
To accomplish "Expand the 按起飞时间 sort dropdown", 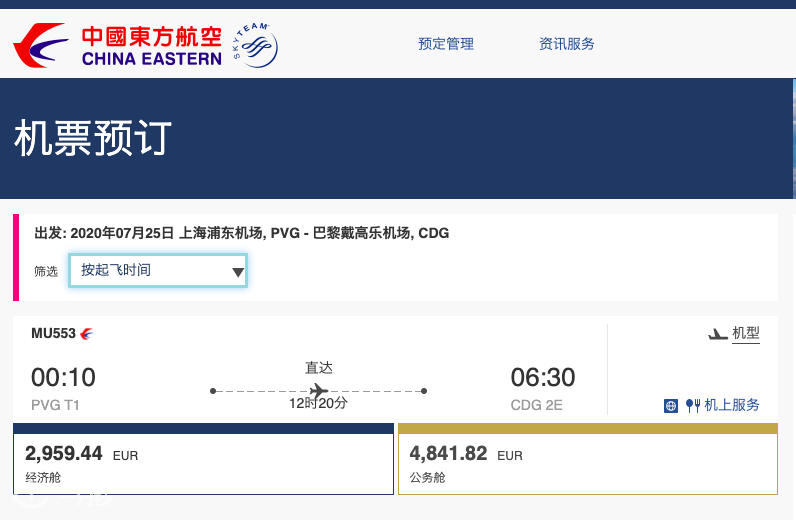I will pos(158,270).
